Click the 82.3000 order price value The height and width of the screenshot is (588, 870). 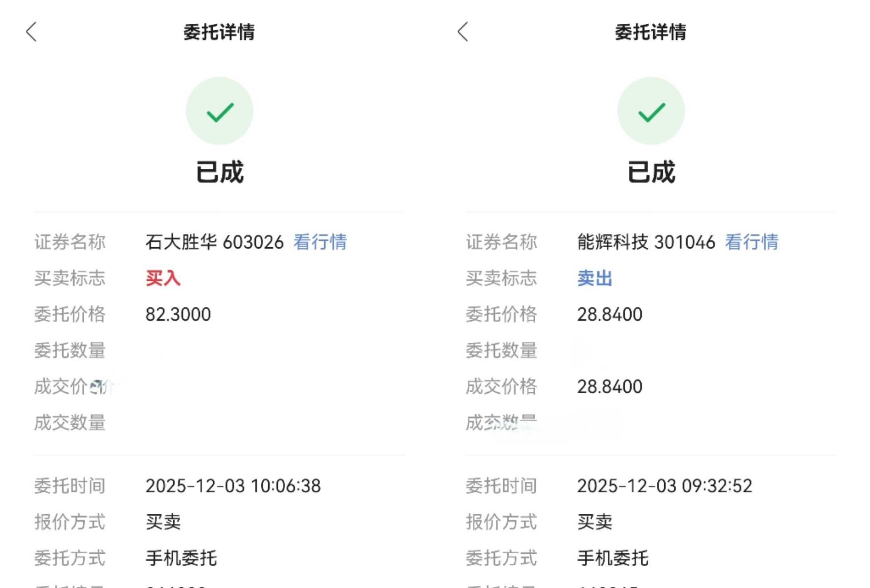178,315
